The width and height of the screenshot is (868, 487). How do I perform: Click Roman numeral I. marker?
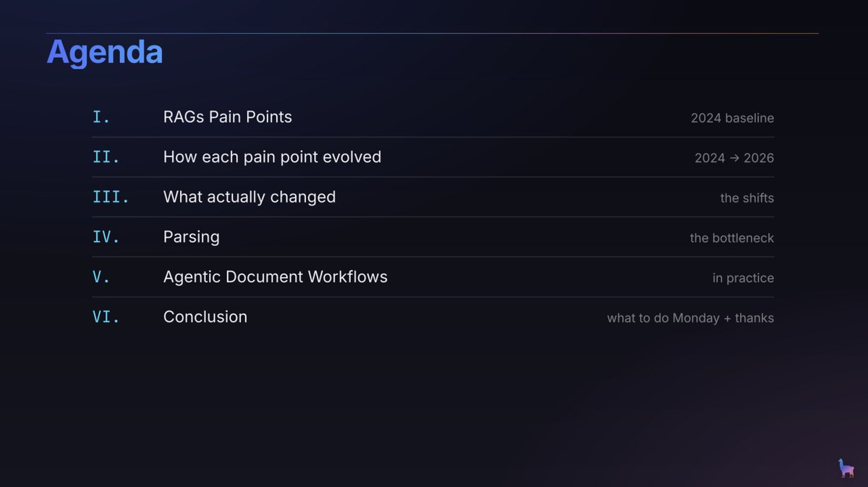tap(101, 117)
